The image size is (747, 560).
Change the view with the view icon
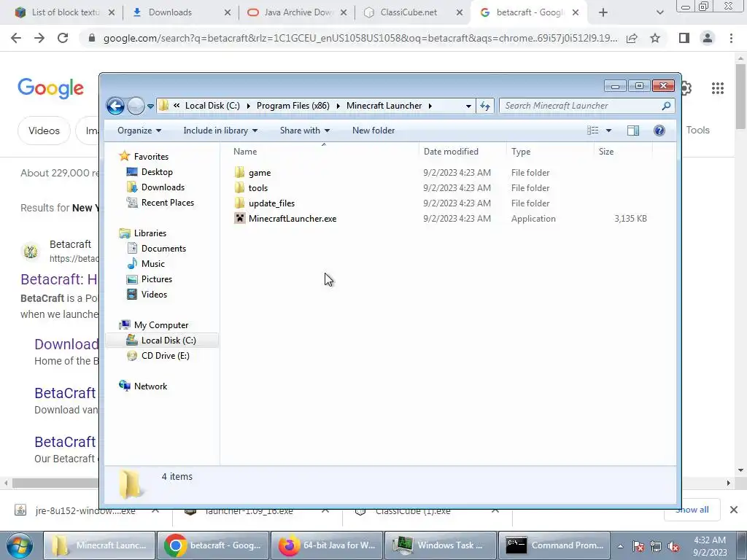(x=592, y=131)
